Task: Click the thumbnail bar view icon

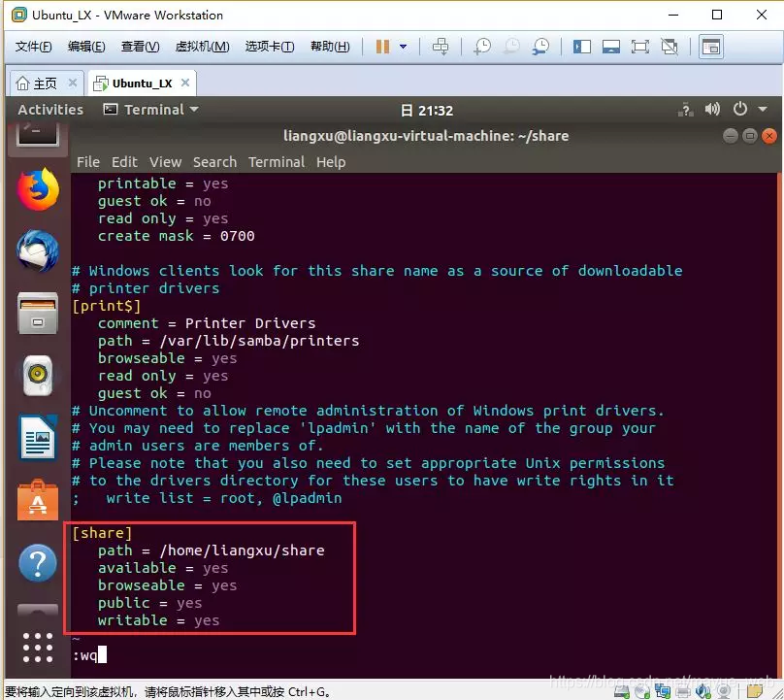Action: (611, 47)
